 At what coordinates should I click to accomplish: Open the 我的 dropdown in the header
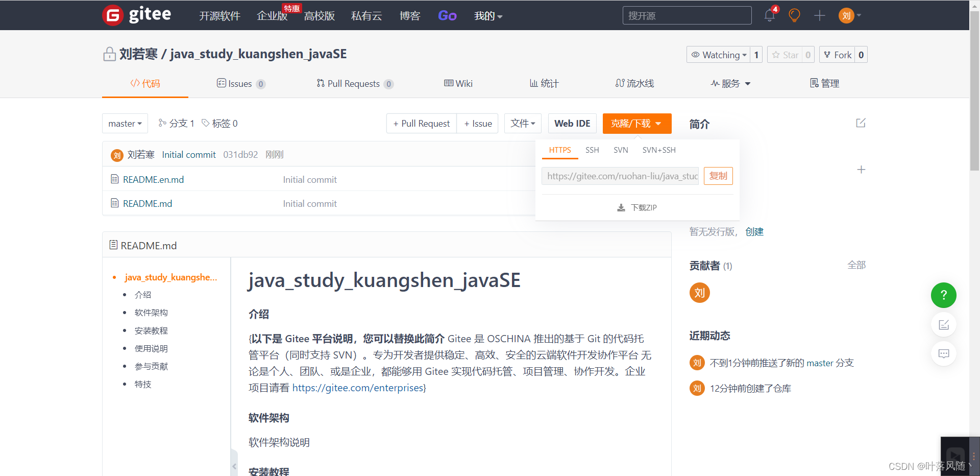[x=488, y=16]
